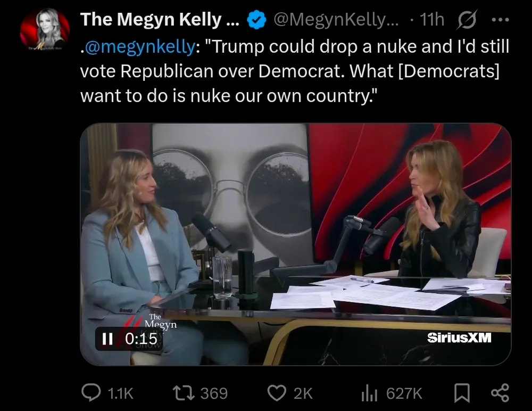Share the post via the share icon
Screen dimensions: 532x411
click(x=500, y=393)
